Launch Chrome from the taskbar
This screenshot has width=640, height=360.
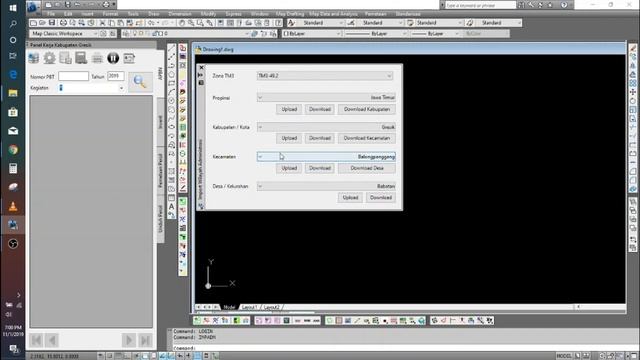click(13, 150)
